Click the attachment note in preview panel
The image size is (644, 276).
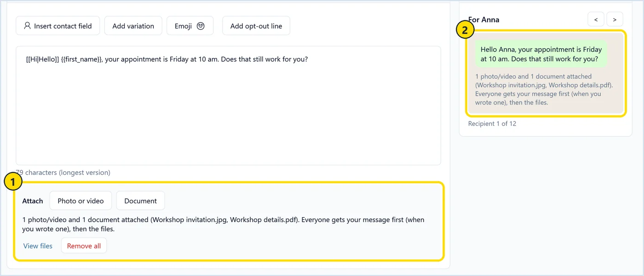(544, 89)
